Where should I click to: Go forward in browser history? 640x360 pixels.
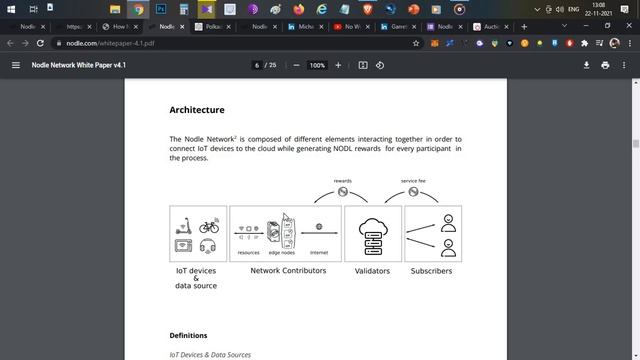[x=25, y=43]
